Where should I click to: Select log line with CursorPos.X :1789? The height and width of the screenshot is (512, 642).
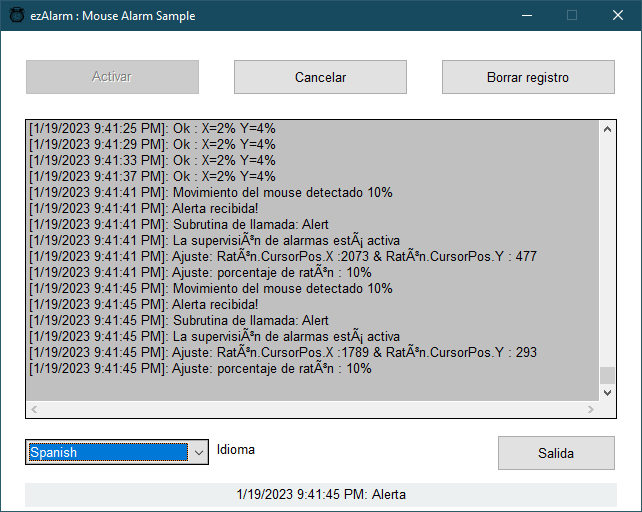point(283,352)
